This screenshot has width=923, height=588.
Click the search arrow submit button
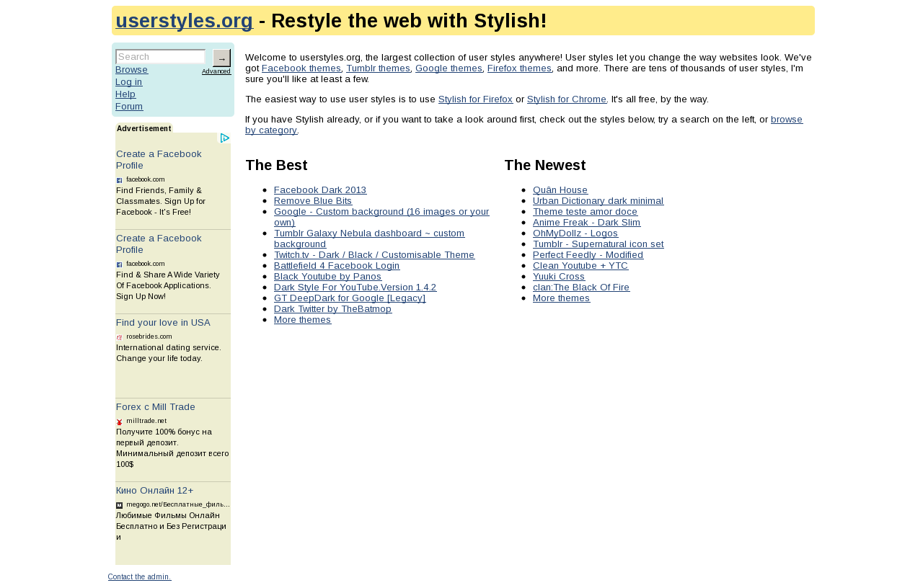(x=221, y=58)
